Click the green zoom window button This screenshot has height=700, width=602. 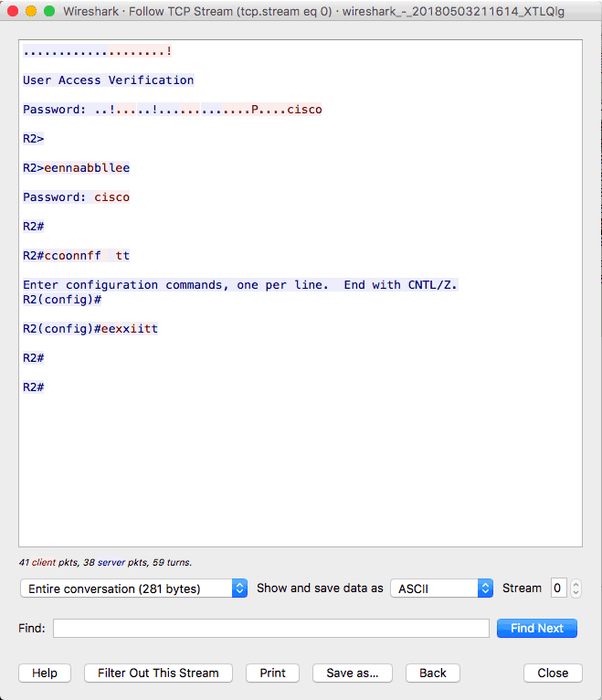49,11
